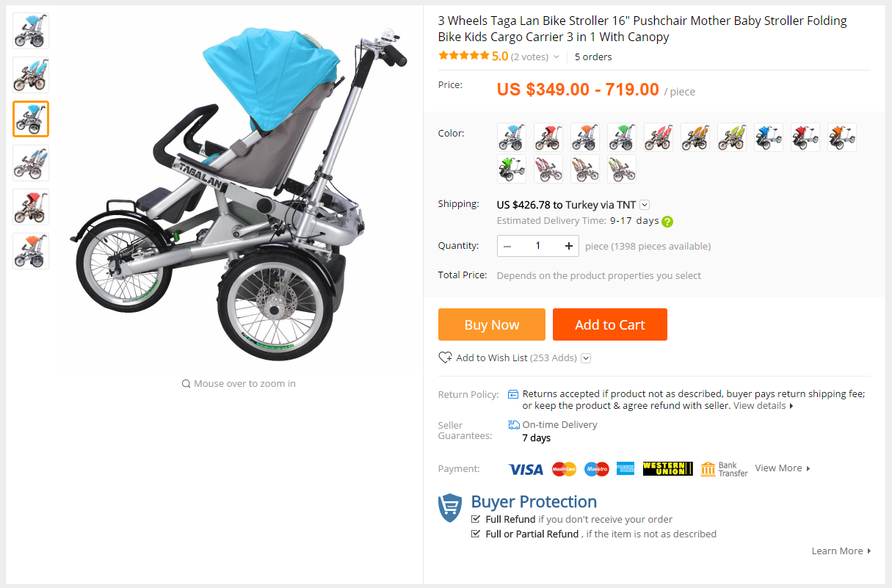
Task: Click Buy Now button
Action: (x=492, y=324)
